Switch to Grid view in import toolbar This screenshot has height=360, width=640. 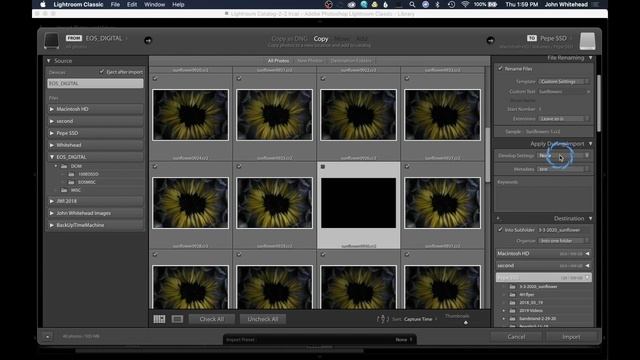[159, 319]
